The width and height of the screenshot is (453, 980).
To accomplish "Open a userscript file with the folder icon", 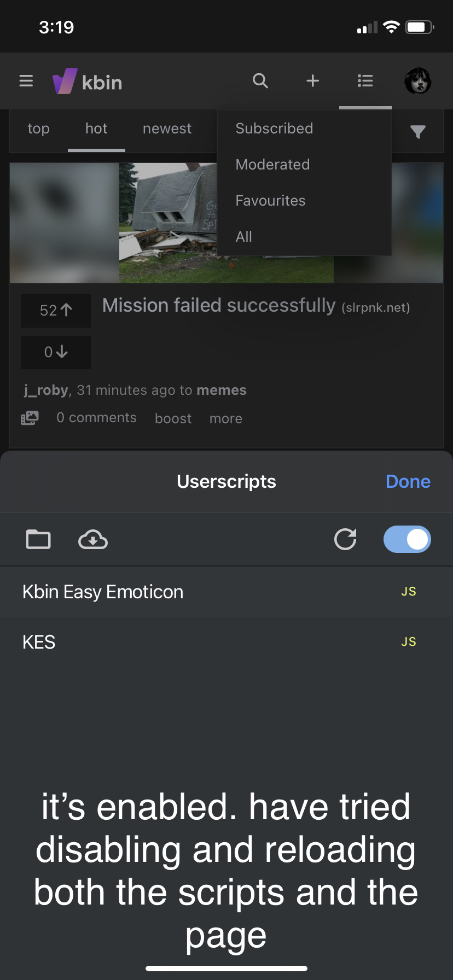I will click(38, 539).
